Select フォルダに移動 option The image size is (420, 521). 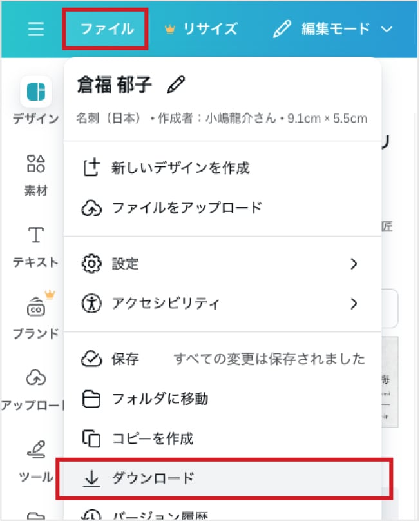pos(160,399)
